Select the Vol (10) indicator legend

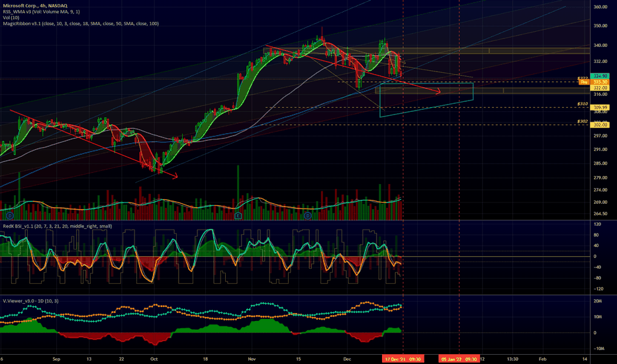tap(11, 18)
